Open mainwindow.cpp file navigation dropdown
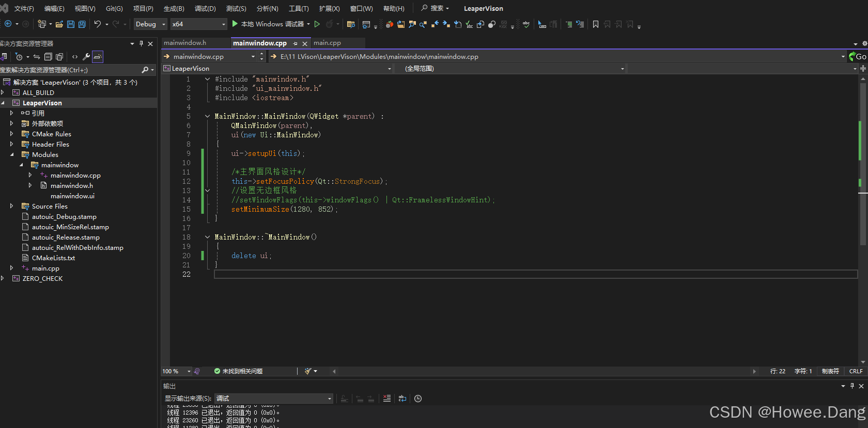This screenshot has height=428, width=868. [x=210, y=57]
